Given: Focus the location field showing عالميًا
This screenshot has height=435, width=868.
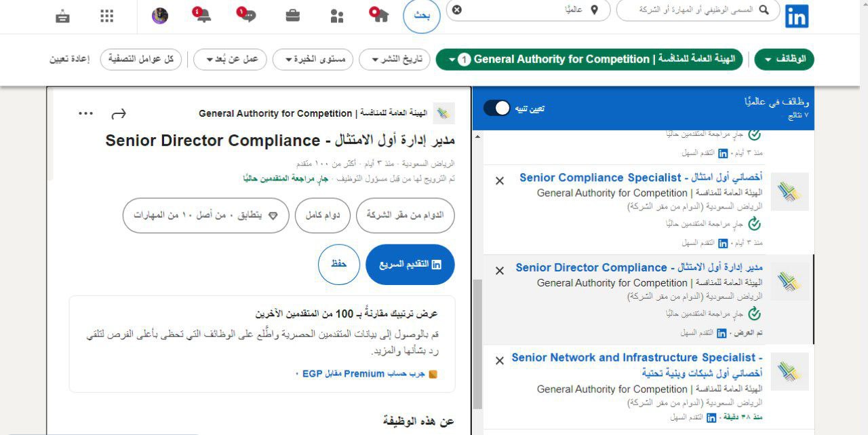Looking at the screenshot, I should [x=528, y=10].
